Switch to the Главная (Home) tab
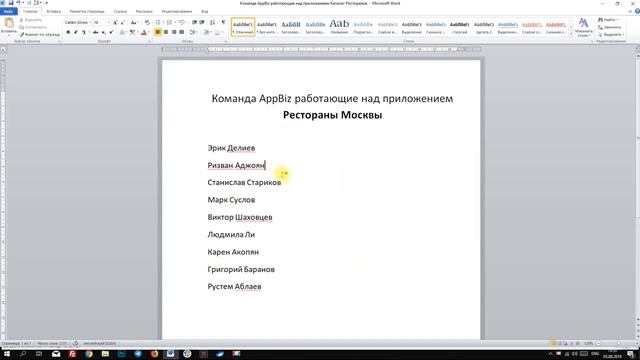Image resolution: width=640 pixels, height=360 pixels. click(x=30, y=11)
